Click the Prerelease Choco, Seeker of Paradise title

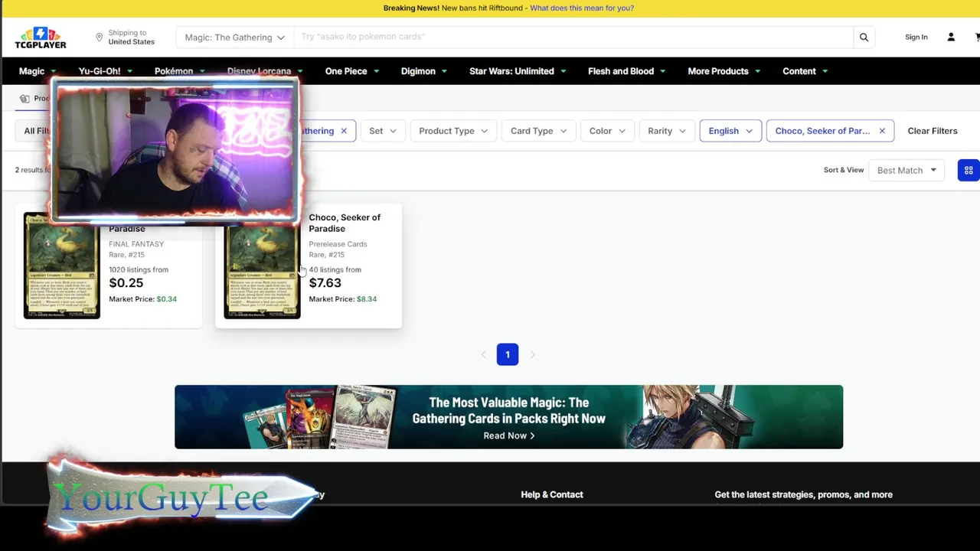point(345,223)
